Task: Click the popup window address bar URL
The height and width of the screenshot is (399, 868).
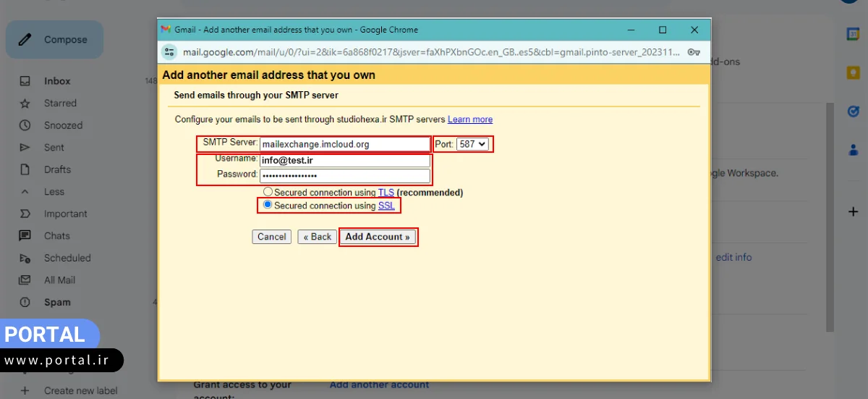Action: [x=430, y=52]
